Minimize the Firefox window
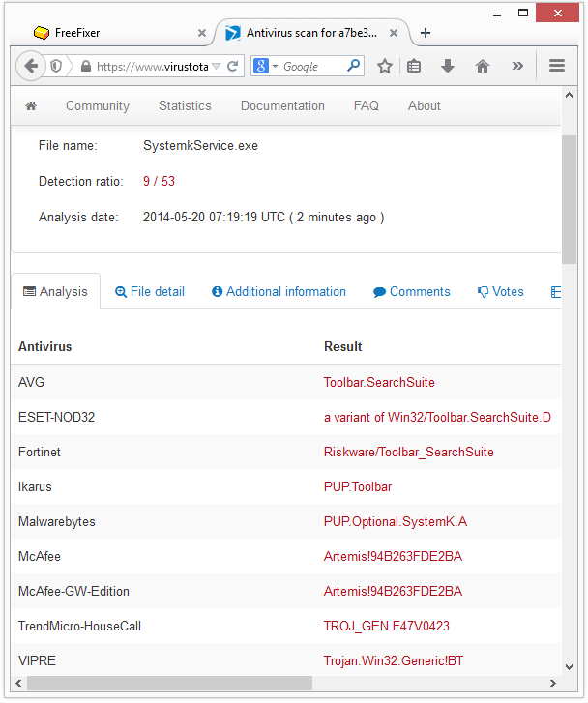Screen dimensions: 588x703 coord(496,14)
